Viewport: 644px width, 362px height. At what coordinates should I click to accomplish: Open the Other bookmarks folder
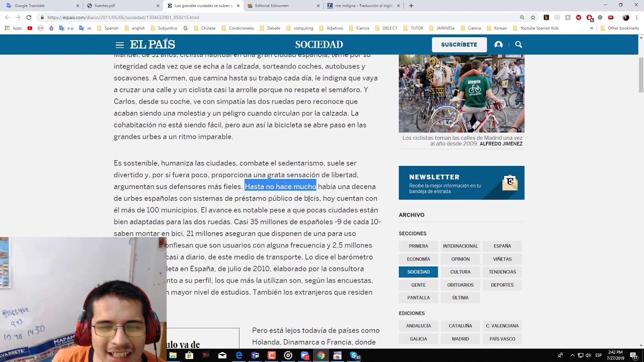pos(619,28)
